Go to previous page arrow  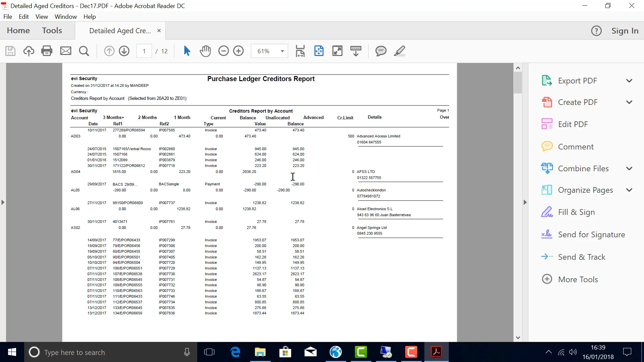pyautogui.click(x=109, y=51)
